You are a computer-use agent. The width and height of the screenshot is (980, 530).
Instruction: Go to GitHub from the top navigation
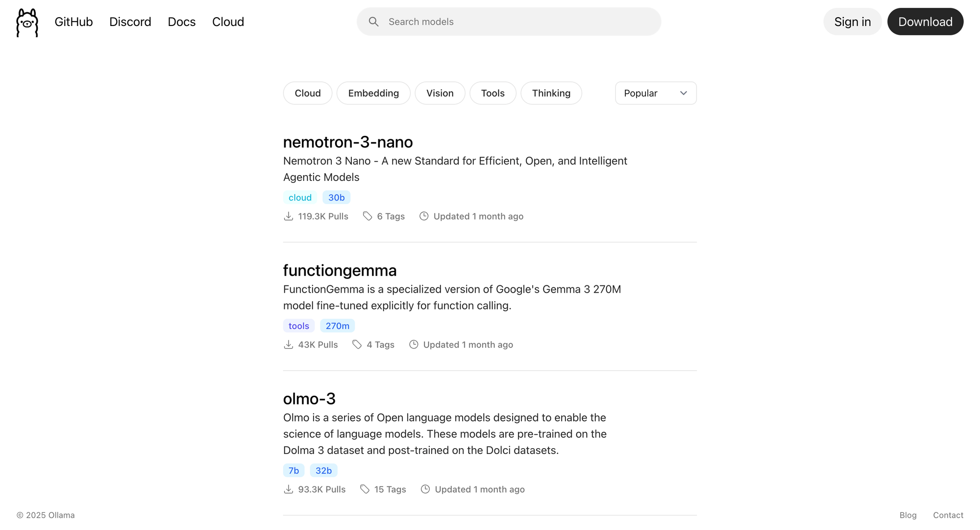click(73, 22)
